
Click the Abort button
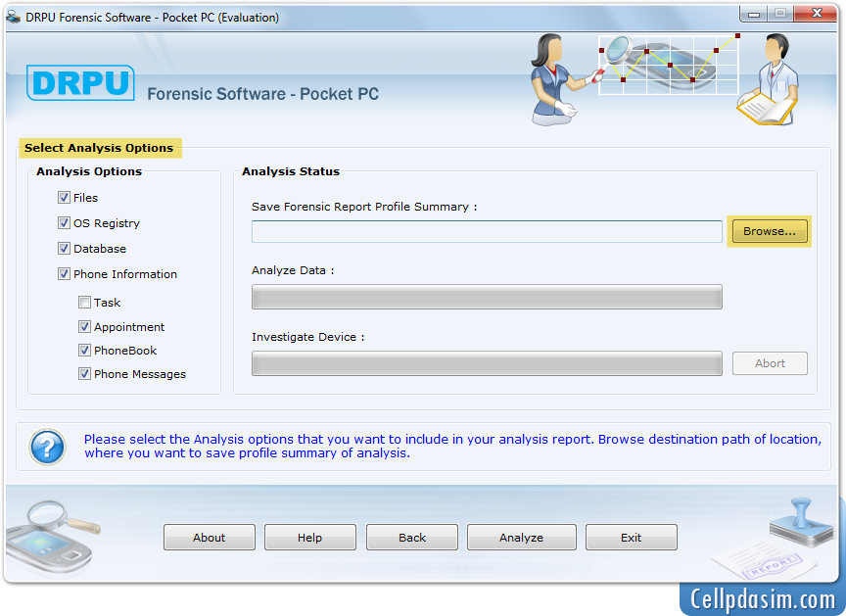[x=770, y=363]
